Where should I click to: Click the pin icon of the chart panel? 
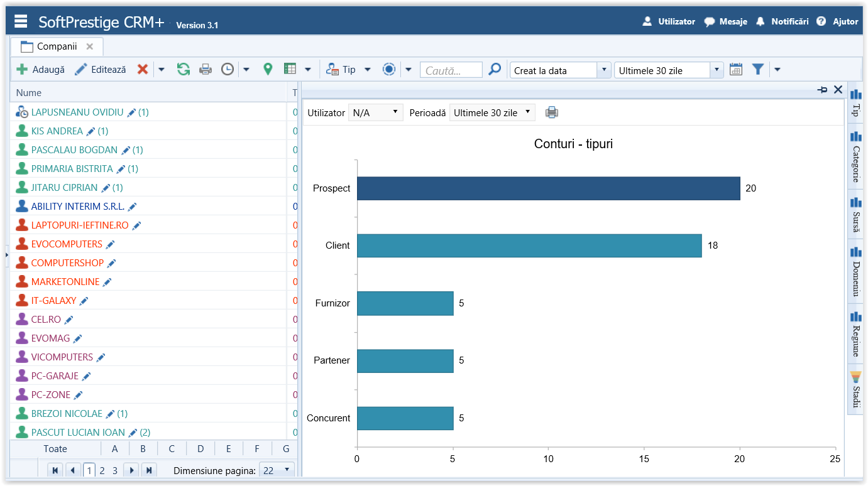(x=822, y=90)
